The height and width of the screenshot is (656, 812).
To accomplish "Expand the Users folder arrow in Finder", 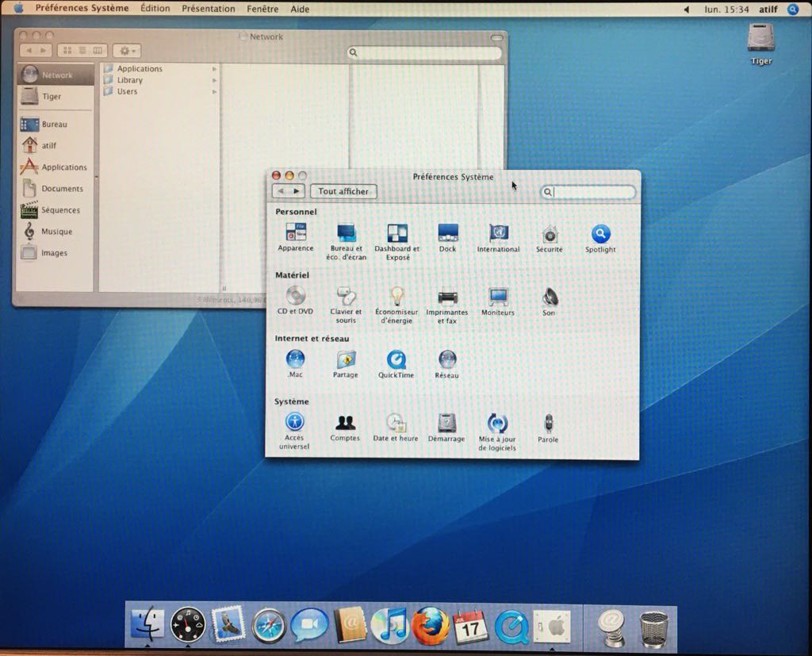I will 214,92.
